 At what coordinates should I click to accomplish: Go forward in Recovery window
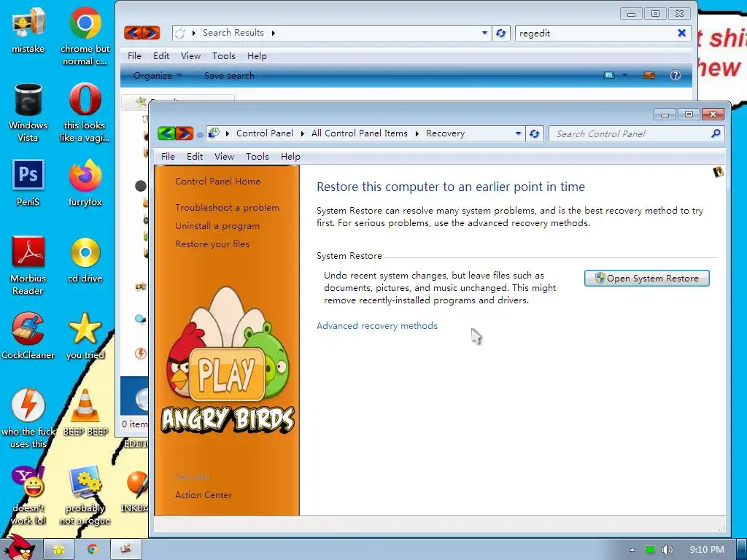click(x=185, y=133)
